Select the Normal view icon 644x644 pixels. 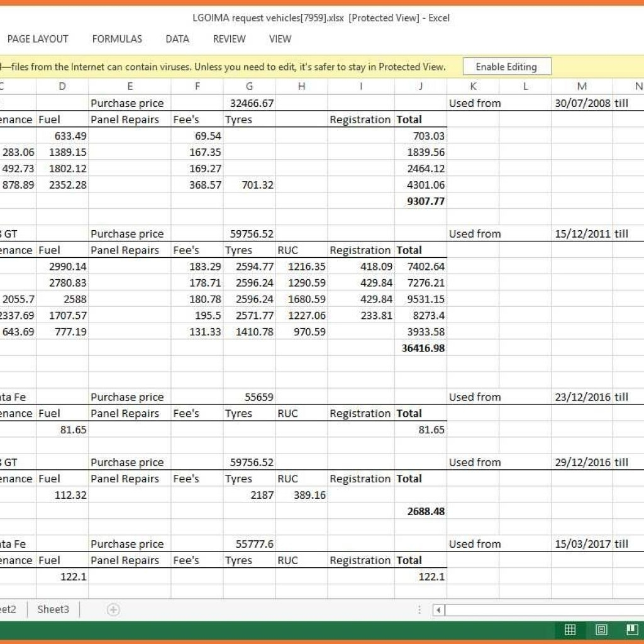tap(570, 630)
